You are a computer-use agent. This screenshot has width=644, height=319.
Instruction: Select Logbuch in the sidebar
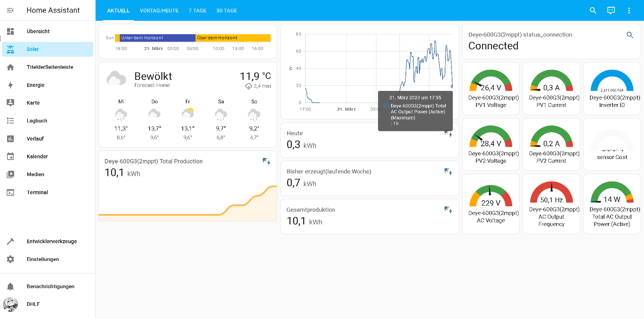[x=48, y=121]
